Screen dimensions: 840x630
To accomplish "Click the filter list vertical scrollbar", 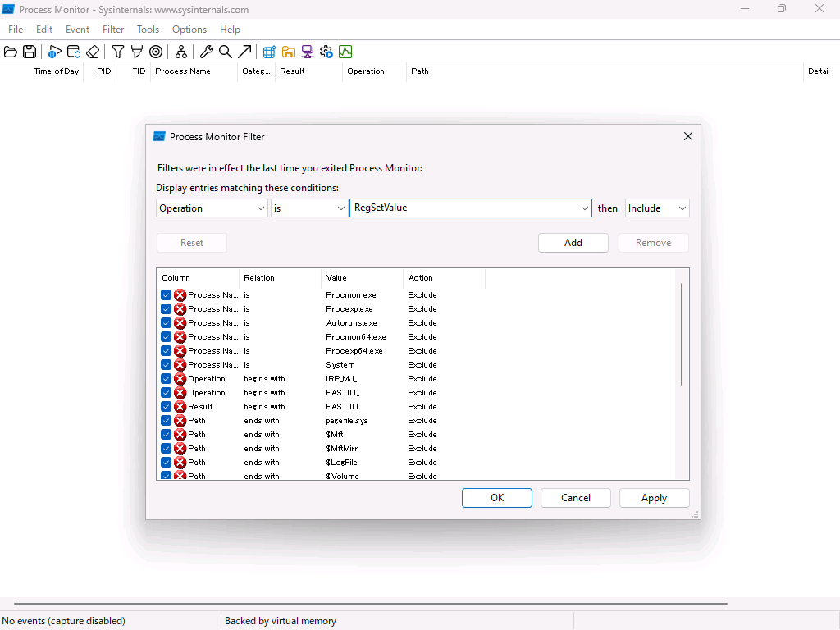I will coord(682,334).
